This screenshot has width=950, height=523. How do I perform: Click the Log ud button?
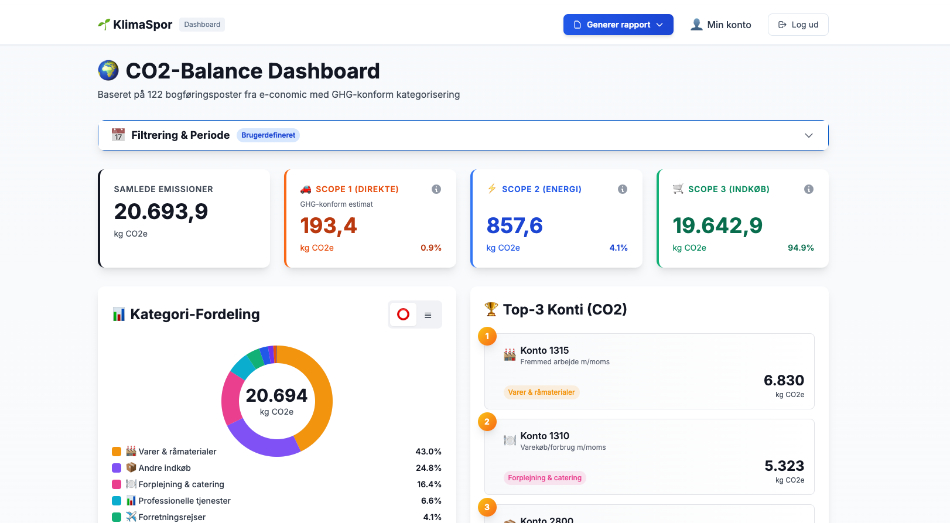[798, 25]
